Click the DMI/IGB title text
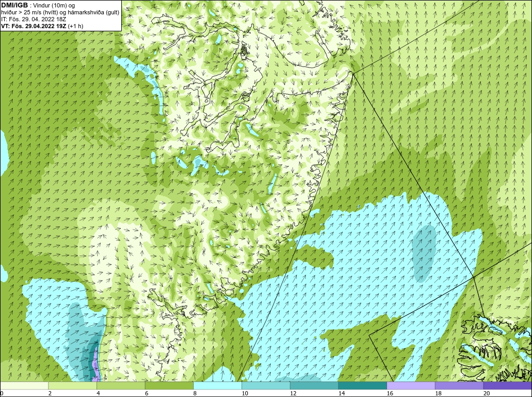The image size is (532, 397). [14, 5]
